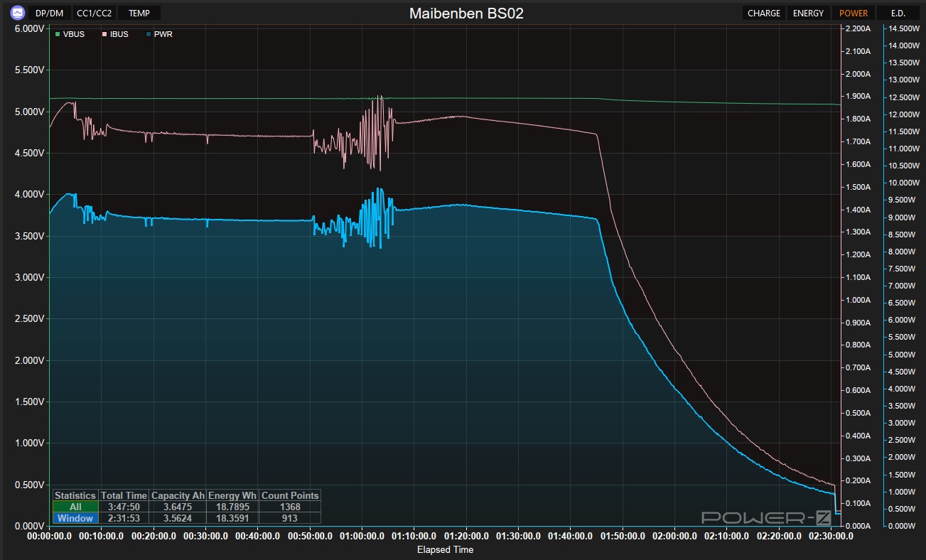Click count points value 913
This screenshot has height=560, width=926.
click(290, 518)
